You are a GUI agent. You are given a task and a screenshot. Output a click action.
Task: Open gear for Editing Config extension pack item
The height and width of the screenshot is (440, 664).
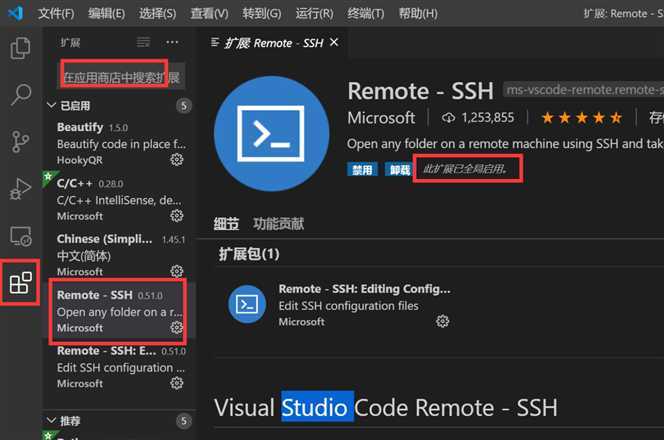(x=443, y=321)
